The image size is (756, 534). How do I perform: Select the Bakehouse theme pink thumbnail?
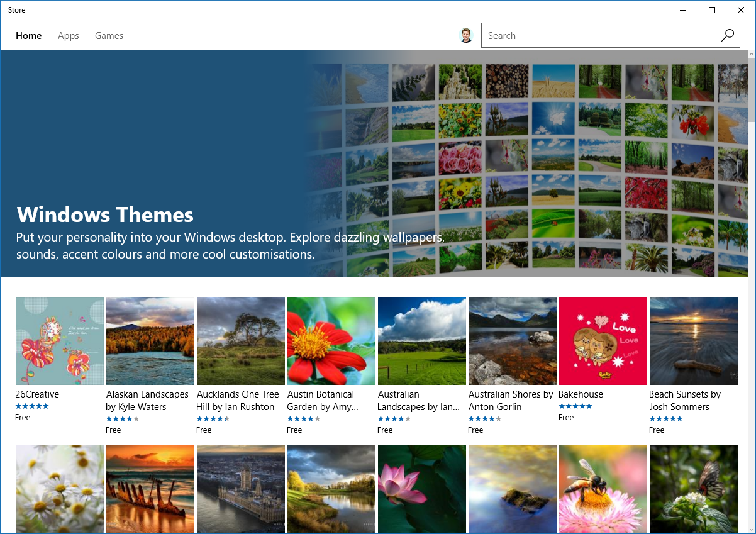pos(603,341)
